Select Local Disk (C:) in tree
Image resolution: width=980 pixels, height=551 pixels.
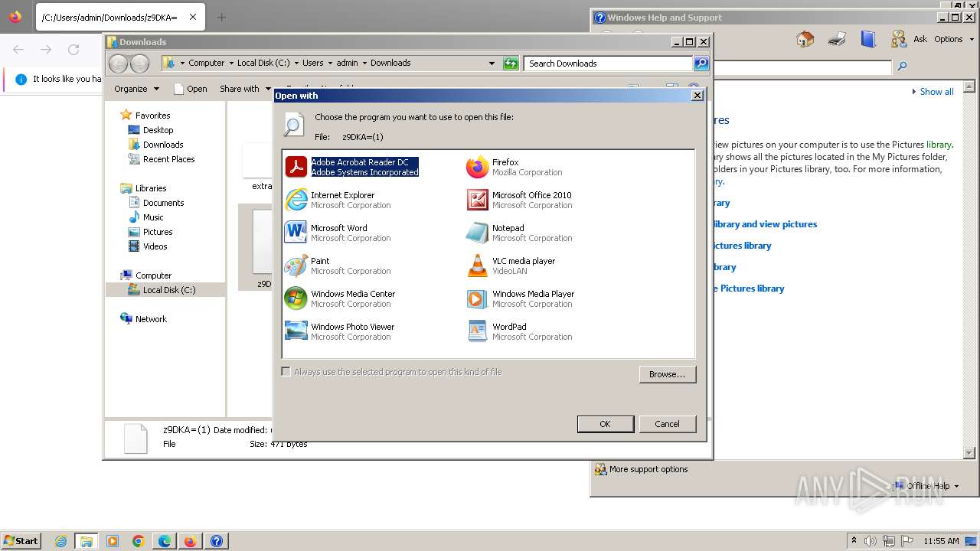[168, 290]
